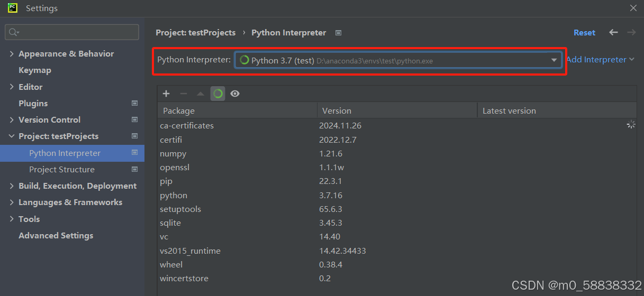Click the Project: testProjects breadcrumb

coord(196,32)
